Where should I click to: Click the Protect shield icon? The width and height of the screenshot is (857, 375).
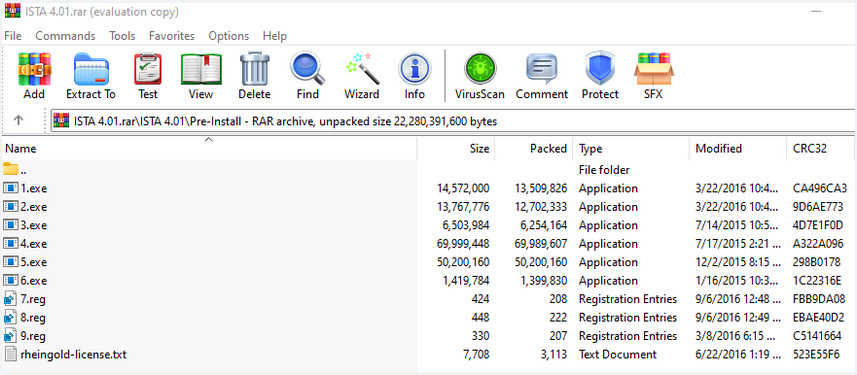click(x=600, y=69)
